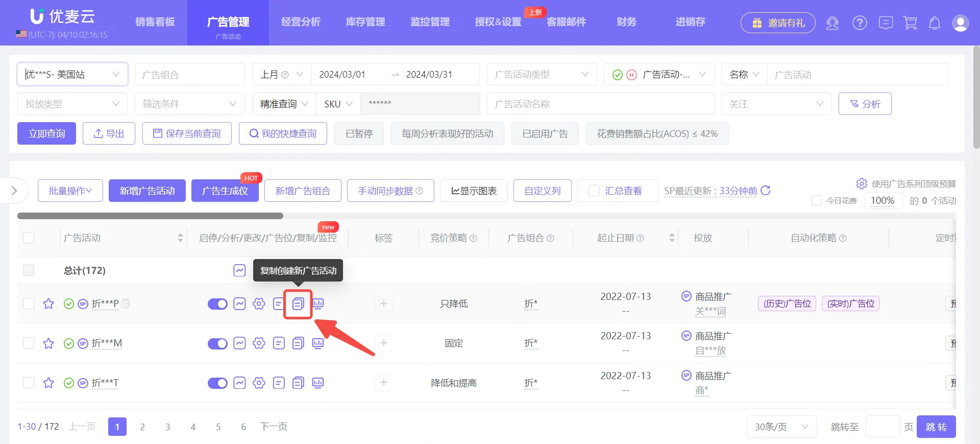Star the 折***P campaign
This screenshot has width=980, height=444.
click(x=48, y=304)
